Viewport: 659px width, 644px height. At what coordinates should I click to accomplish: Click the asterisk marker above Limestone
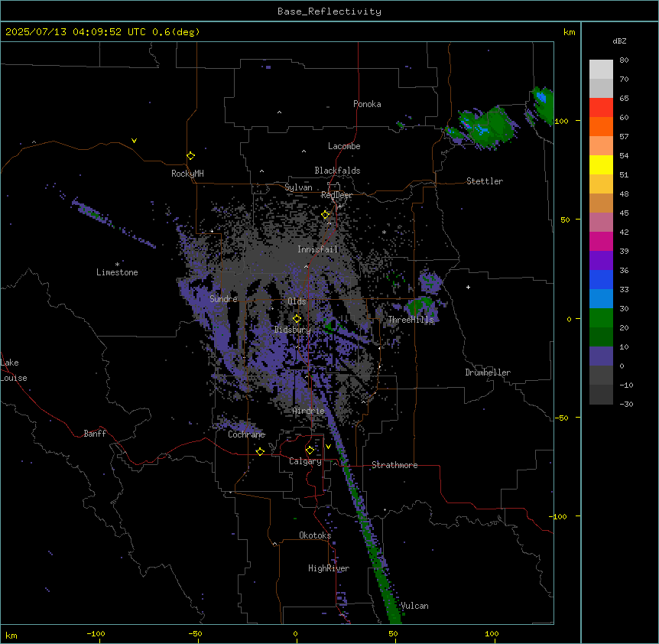pyautogui.click(x=117, y=264)
